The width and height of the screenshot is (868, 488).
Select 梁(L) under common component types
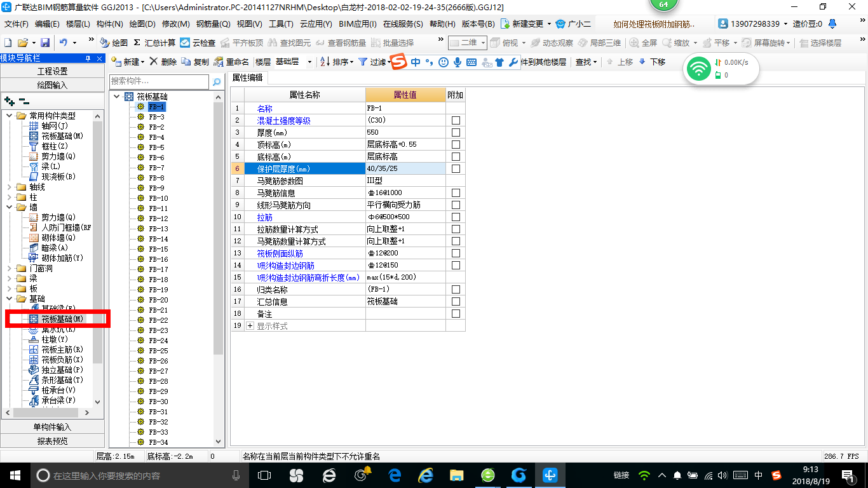[45, 166]
